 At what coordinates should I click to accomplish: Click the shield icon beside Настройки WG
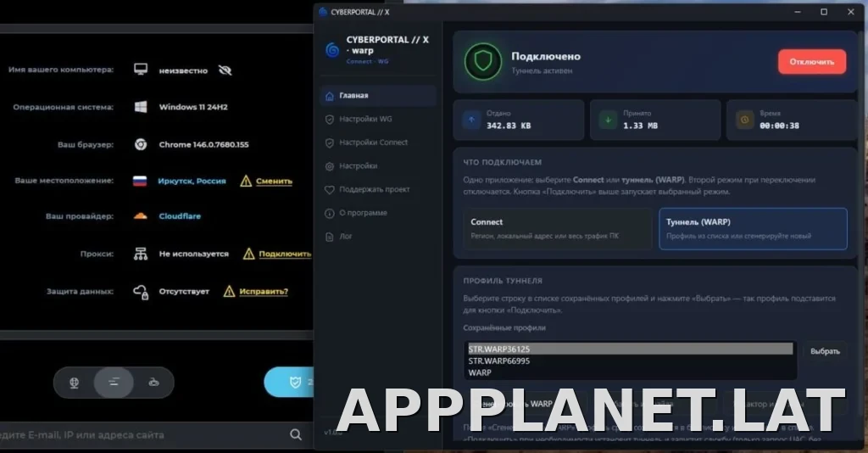click(x=330, y=119)
